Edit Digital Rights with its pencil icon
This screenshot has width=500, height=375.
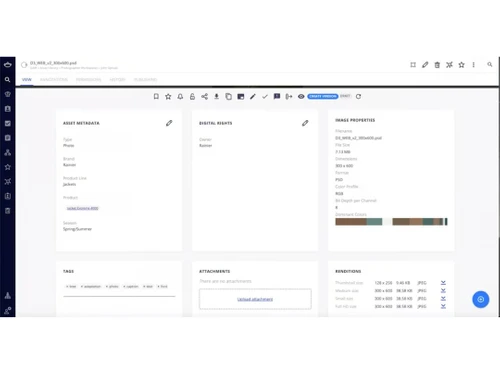(x=305, y=123)
